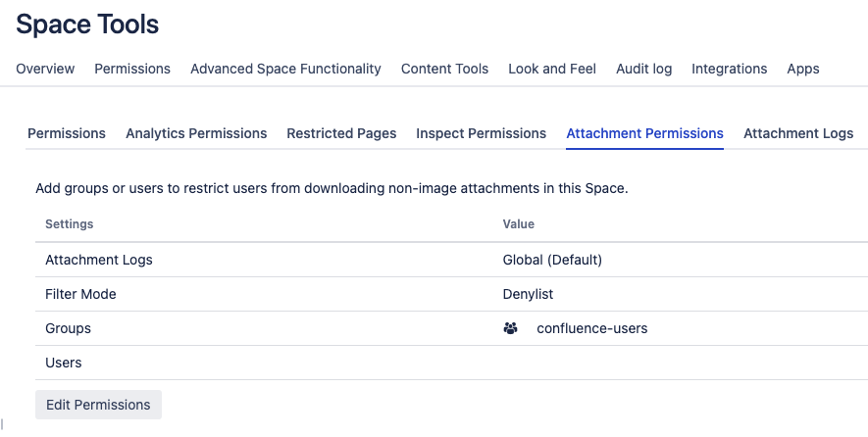Image resolution: width=868 pixels, height=437 pixels.
Task: Go to Advanced Space Functionality
Action: coord(285,69)
